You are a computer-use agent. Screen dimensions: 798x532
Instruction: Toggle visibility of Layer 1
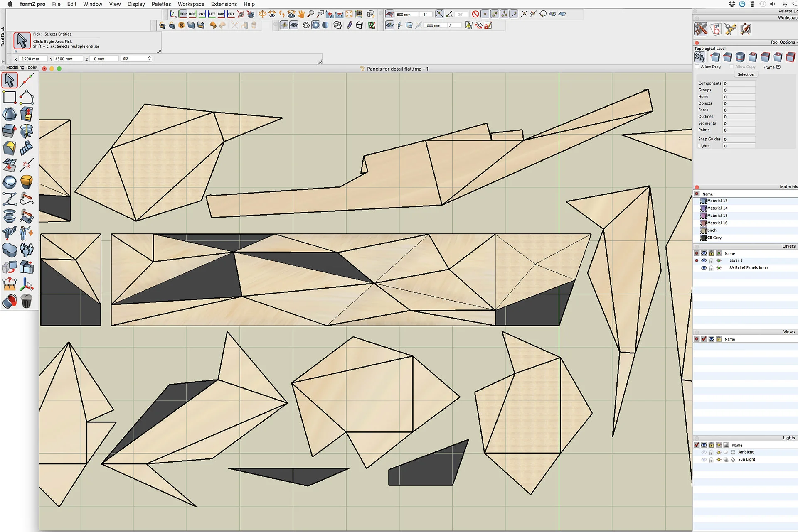[704, 260]
